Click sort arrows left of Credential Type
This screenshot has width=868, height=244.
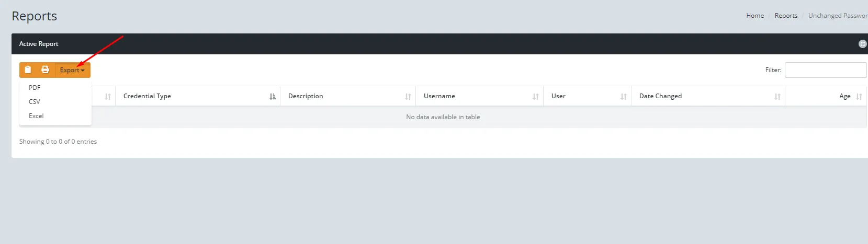(x=108, y=97)
